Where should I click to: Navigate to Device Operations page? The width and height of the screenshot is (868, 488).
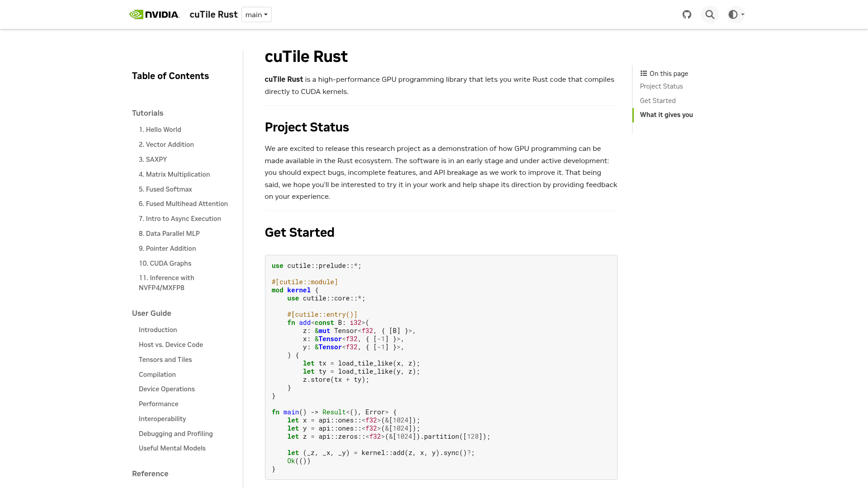(167, 389)
